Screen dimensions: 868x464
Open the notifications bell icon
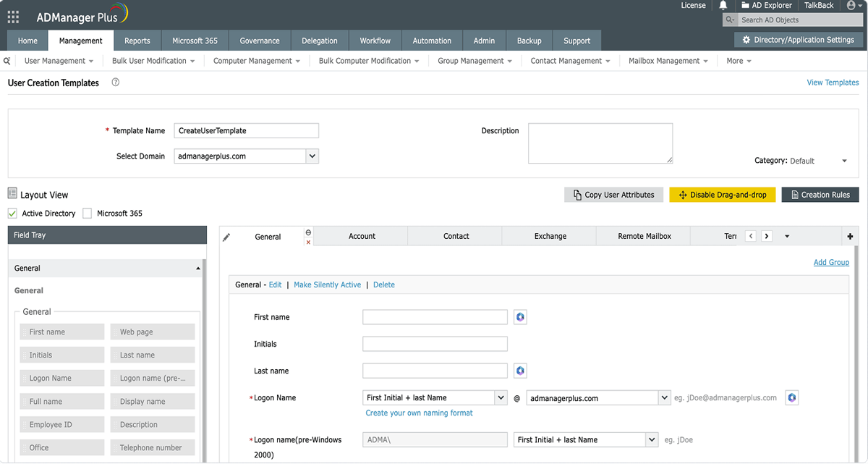click(x=723, y=6)
